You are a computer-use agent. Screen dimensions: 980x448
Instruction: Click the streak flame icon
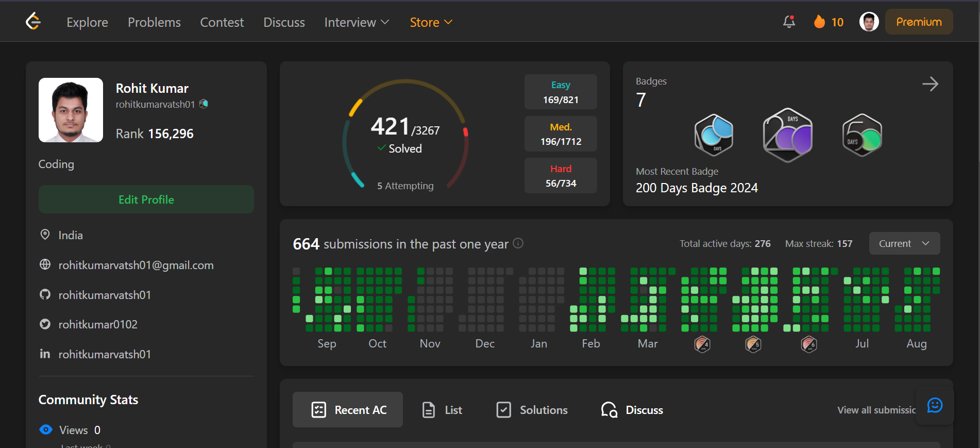tap(819, 22)
